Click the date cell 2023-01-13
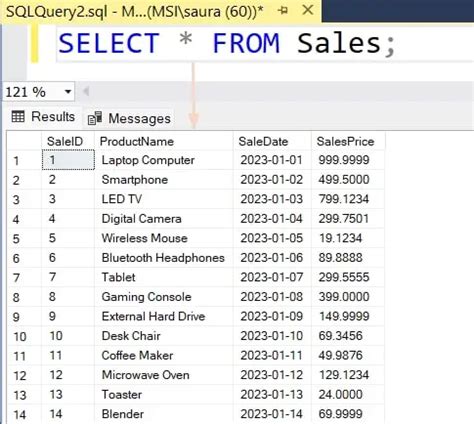Viewport: 474px width, 424px height. [272, 394]
